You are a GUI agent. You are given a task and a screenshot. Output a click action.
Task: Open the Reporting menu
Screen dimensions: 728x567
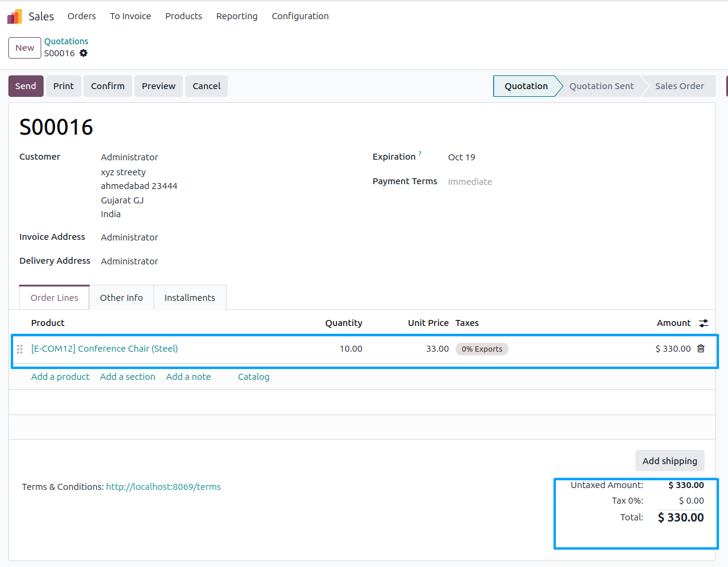click(x=237, y=16)
